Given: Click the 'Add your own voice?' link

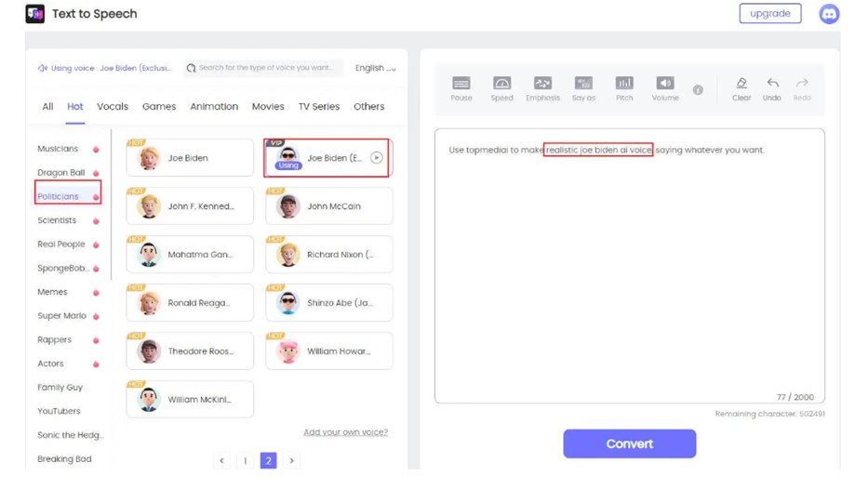Looking at the screenshot, I should click(x=345, y=432).
